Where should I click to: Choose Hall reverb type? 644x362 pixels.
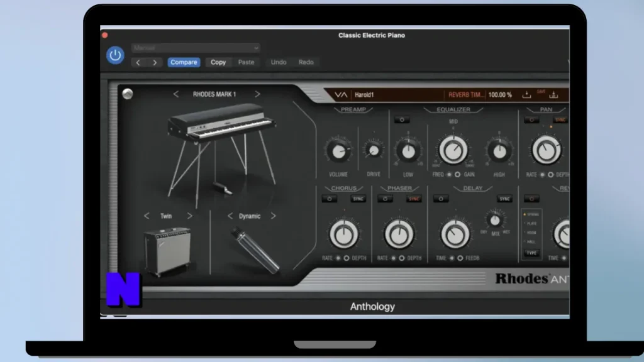531,242
